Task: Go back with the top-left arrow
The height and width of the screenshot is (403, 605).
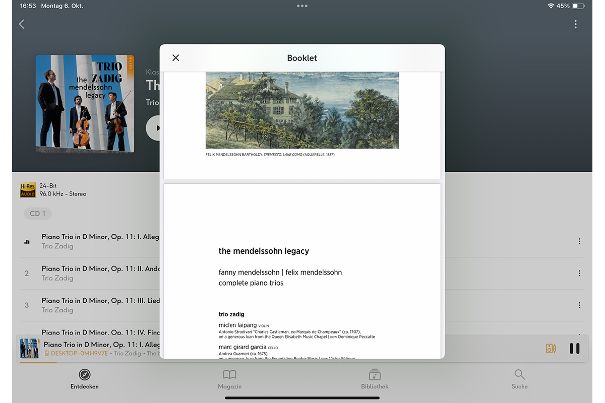Action: (22, 24)
